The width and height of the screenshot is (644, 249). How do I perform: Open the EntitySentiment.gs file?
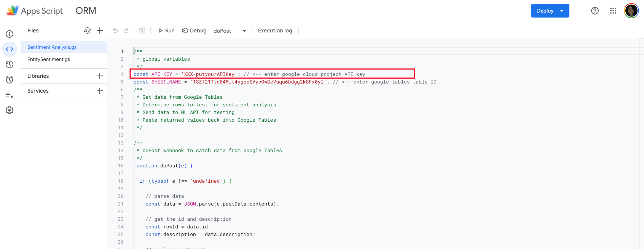pyautogui.click(x=64, y=59)
